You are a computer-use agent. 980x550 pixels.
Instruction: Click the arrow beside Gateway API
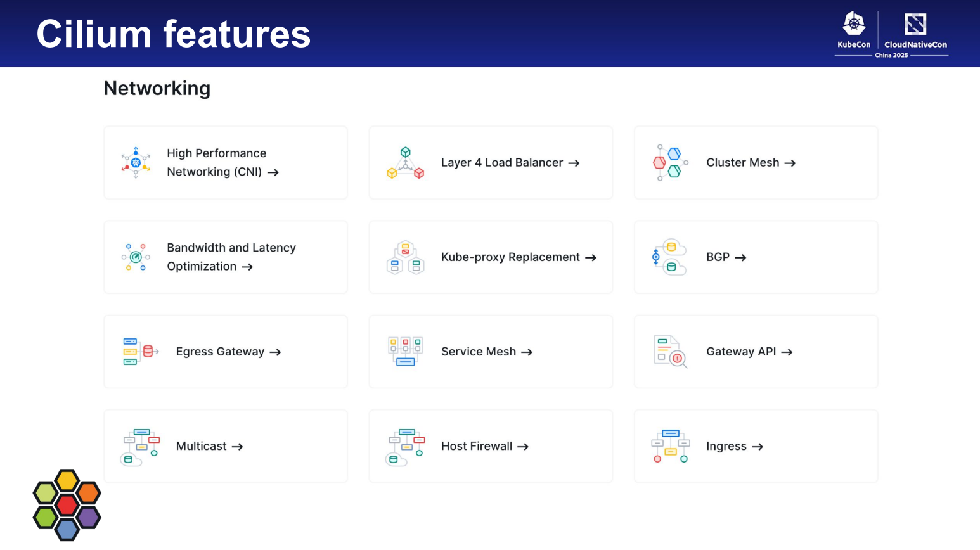tap(787, 352)
